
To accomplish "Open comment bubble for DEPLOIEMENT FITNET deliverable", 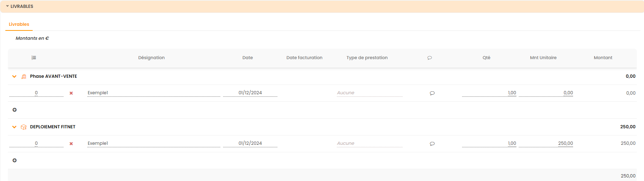I will click(432, 144).
